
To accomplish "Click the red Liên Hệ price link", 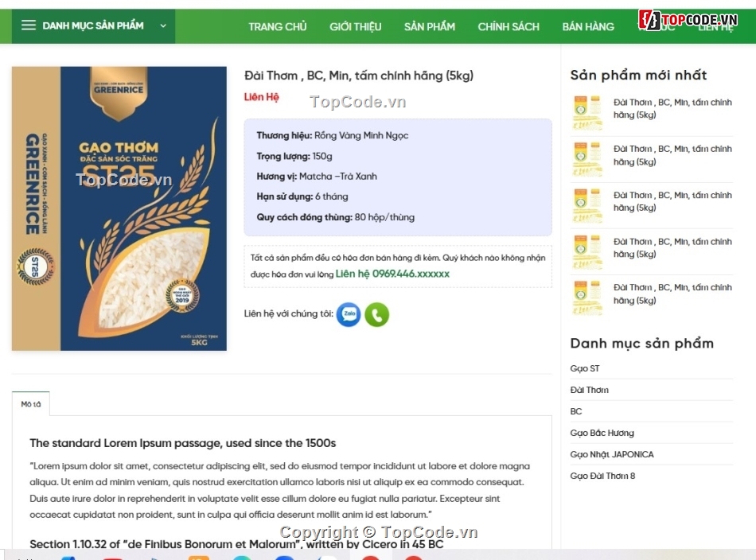I will 261,97.
